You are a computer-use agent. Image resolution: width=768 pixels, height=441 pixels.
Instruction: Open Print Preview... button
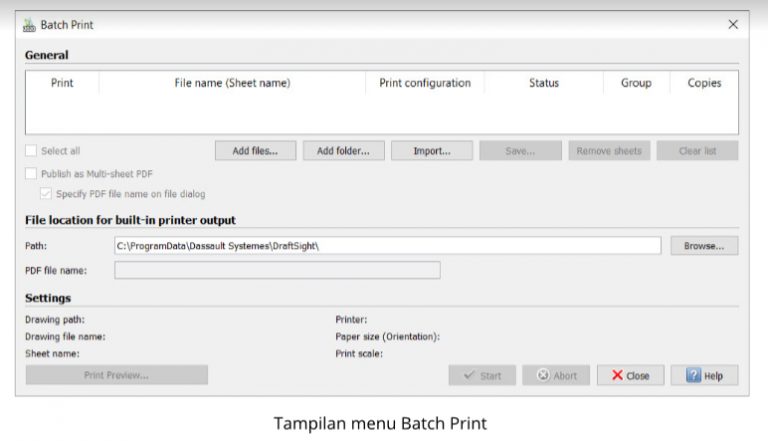click(x=117, y=375)
